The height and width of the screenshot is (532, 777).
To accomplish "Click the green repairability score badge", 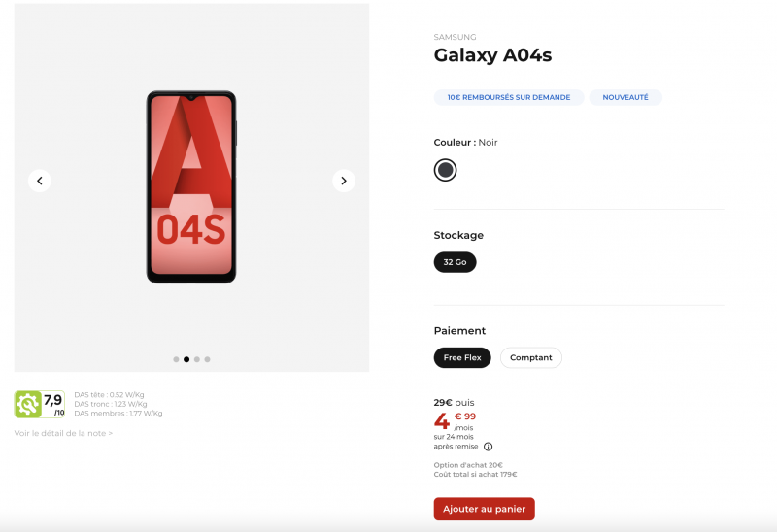I will click(40, 404).
